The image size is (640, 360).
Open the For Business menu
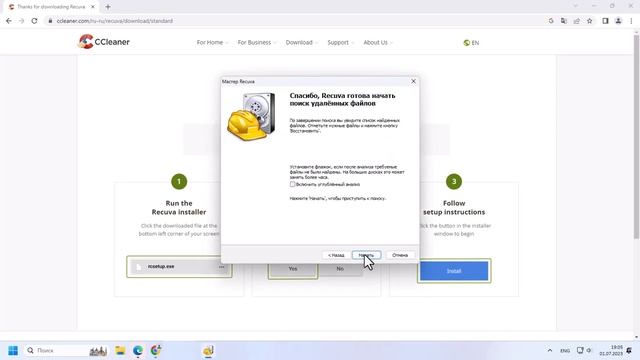pyautogui.click(x=257, y=42)
